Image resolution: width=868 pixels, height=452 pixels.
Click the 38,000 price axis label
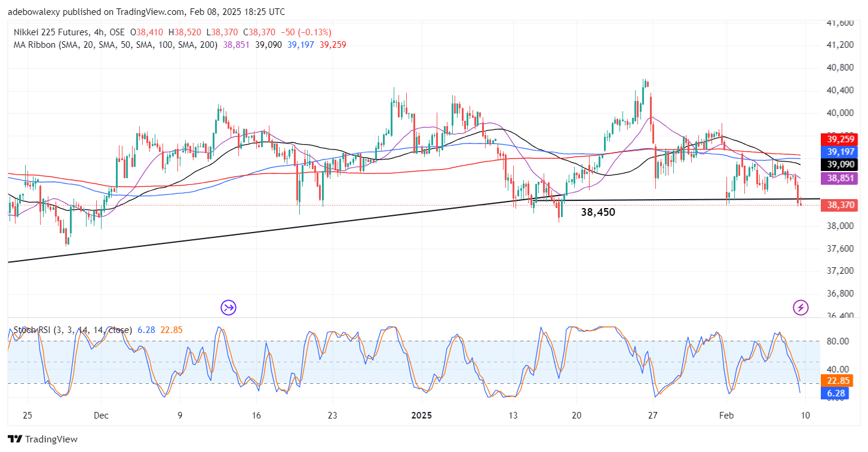coord(839,226)
